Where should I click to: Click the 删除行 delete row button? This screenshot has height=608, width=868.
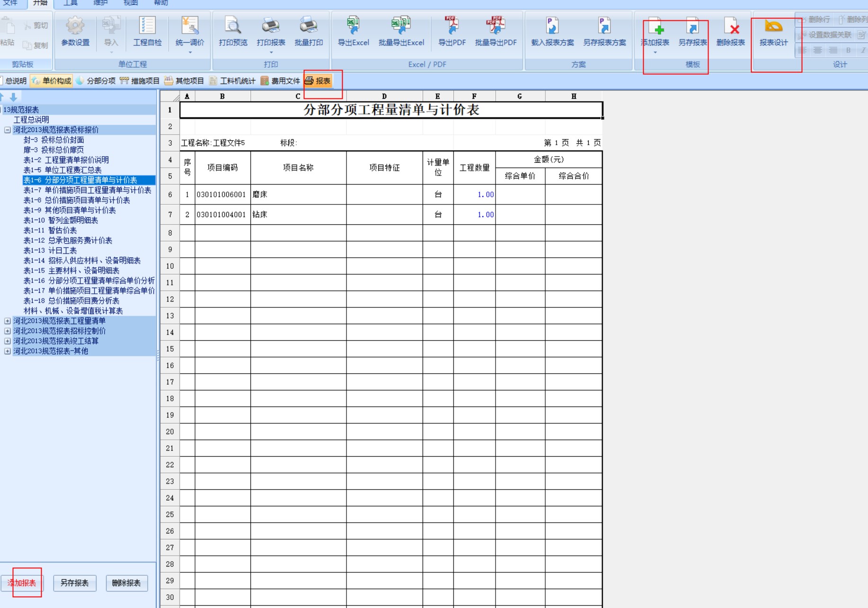[x=815, y=19]
